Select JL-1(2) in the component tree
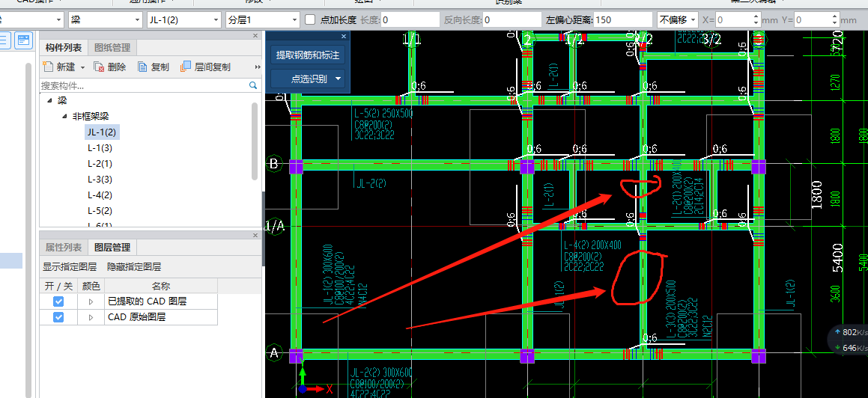The height and width of the screenshot is (398, 868). coord(102,132)
